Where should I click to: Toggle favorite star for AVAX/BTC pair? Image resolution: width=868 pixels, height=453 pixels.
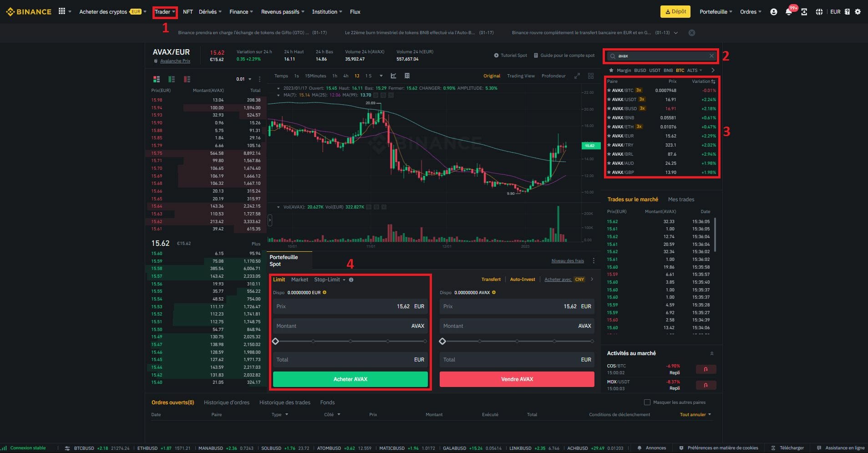609,91
